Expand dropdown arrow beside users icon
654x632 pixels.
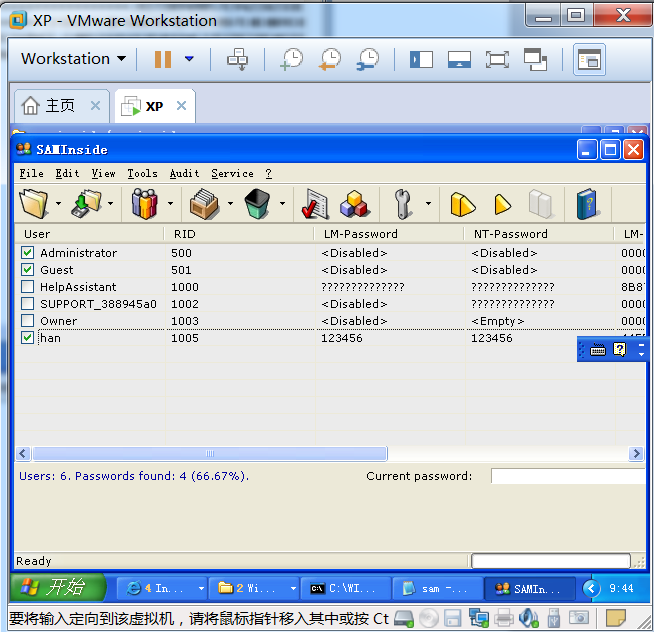(x=170, y=204)
